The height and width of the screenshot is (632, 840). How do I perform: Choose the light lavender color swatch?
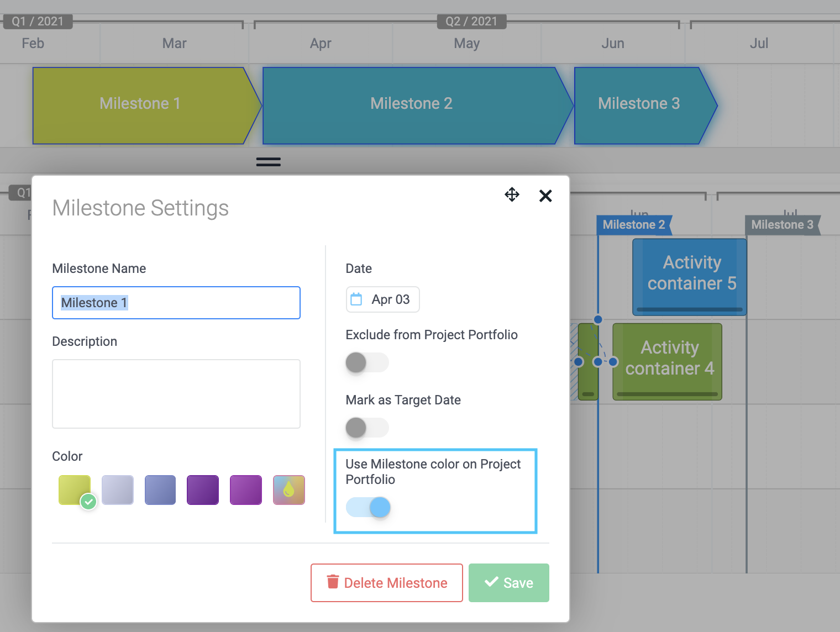coord(117,490)
